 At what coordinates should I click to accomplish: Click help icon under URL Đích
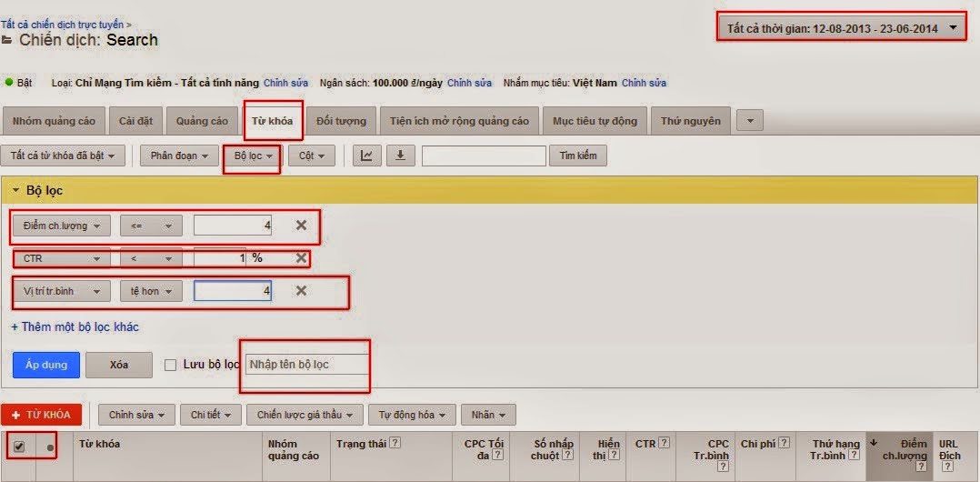click(x=945, y=467)
